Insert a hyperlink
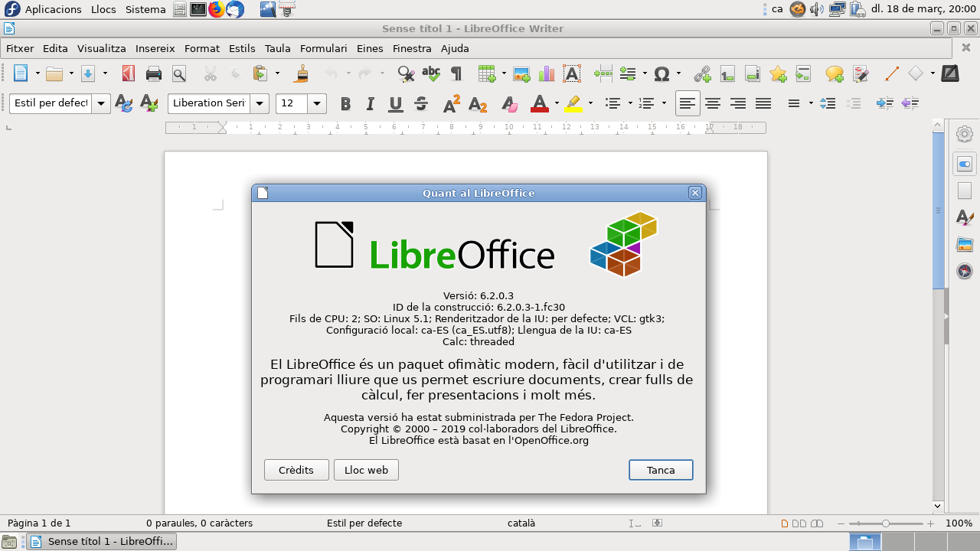Screen dimensions: 980x551 point(702,74)
